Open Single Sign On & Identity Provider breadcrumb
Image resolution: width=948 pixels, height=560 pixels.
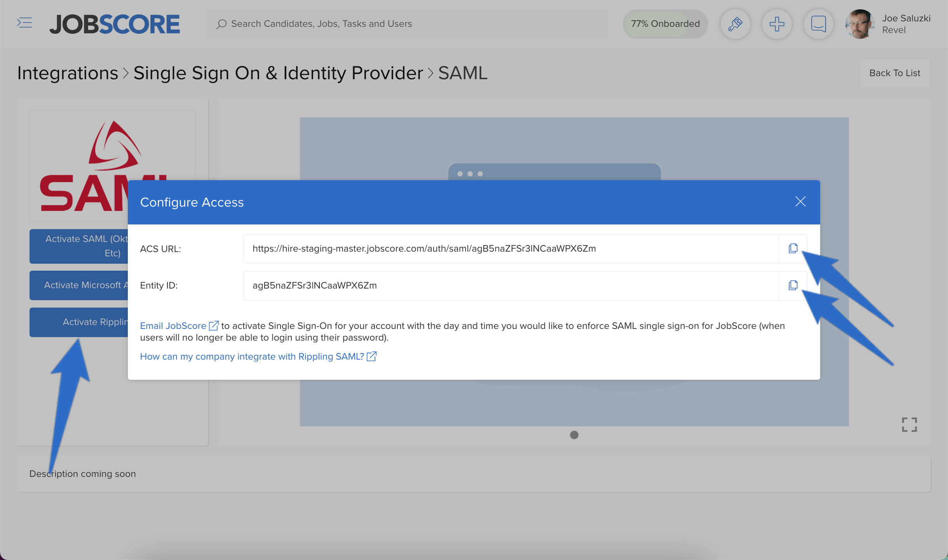(278, 73)
